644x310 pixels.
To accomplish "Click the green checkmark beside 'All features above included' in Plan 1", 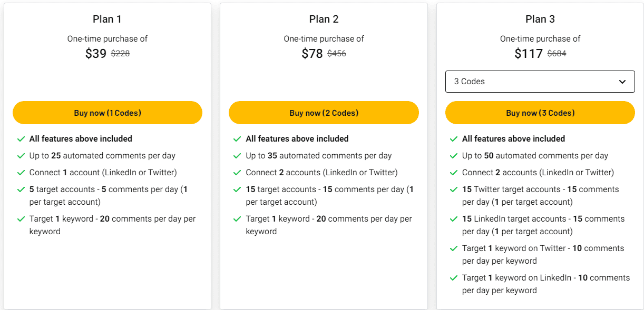I will click(21, 139).
